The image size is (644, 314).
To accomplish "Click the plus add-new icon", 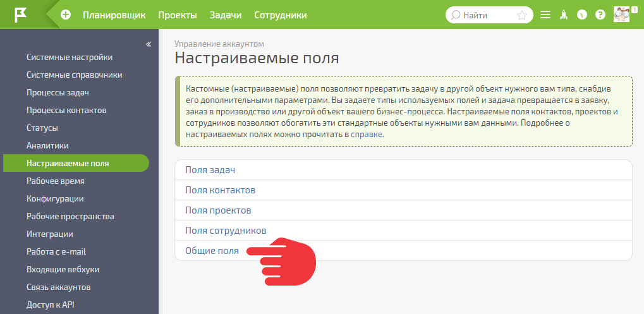I will coord(66,15).
